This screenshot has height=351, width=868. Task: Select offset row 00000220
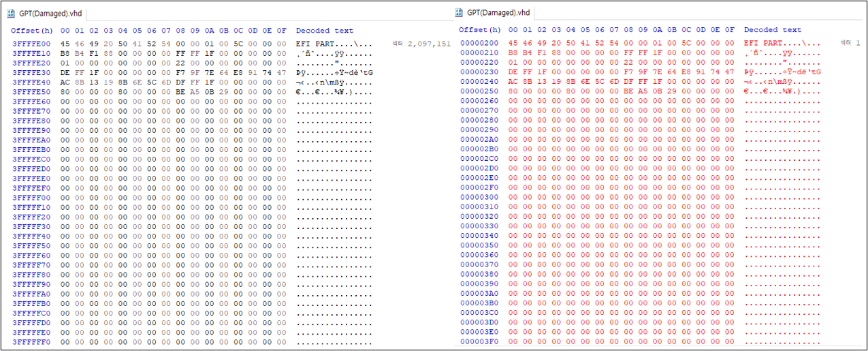641,62
